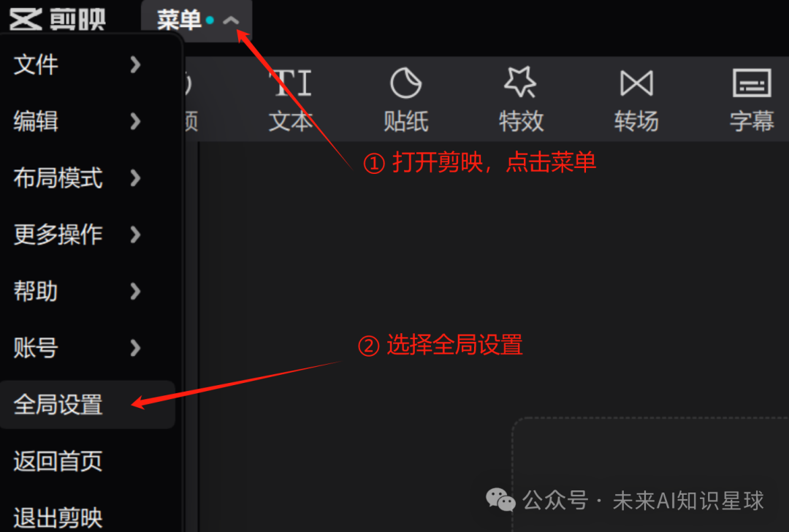
Task: Open the 贴纸 sticker panel icon
Action: click(405, 83)
